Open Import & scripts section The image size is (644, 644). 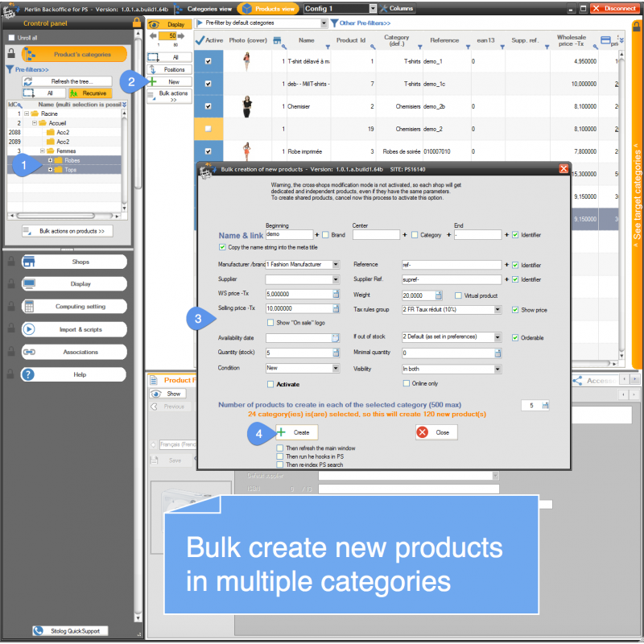pyautogui.click(x=73, y=329)
